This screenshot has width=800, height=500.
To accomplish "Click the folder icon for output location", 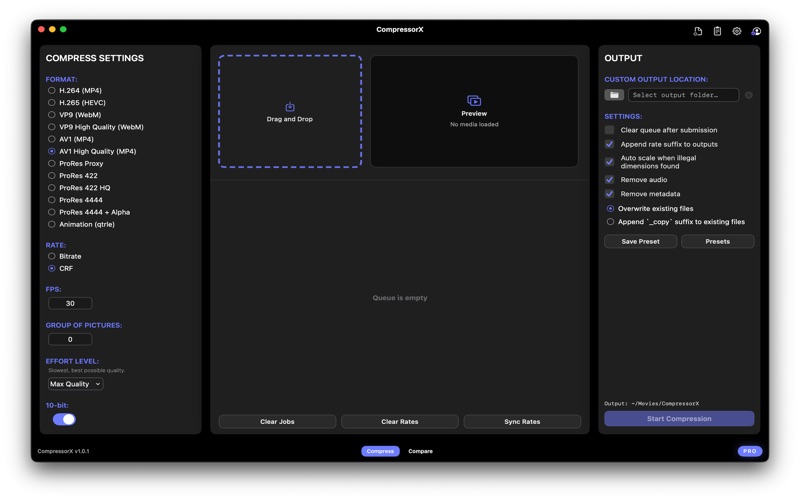I will pos(614,95).
